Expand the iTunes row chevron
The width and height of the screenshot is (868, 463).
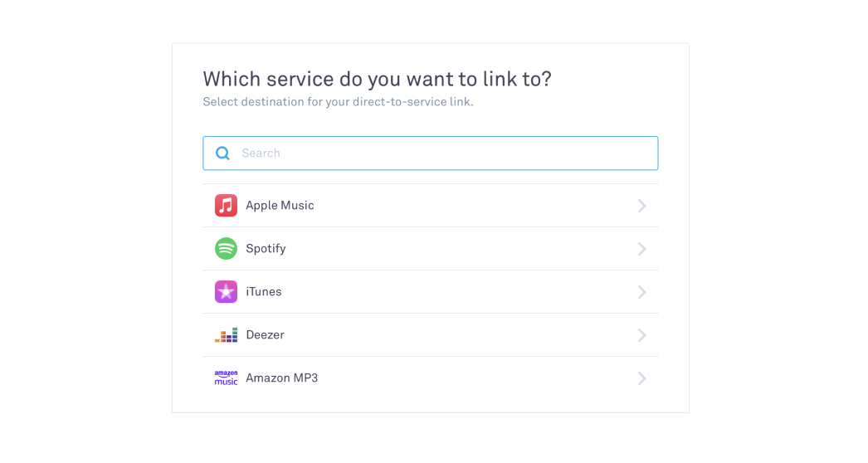641,292
